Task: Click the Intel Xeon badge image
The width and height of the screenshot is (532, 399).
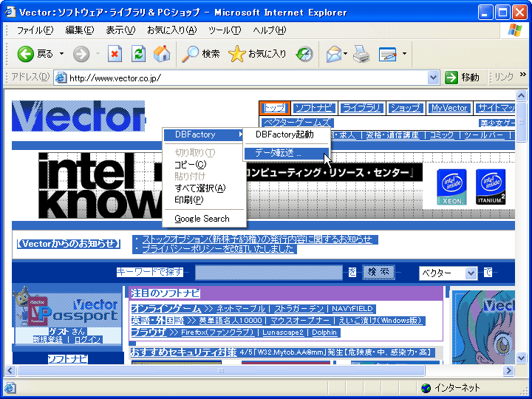Action: click(451, 187)
